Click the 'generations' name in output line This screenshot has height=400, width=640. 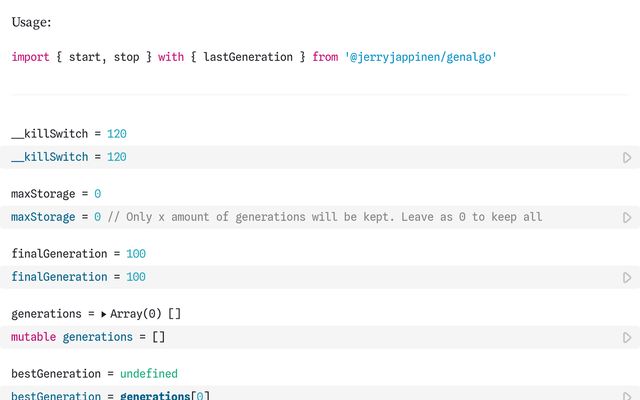(46, 314)
